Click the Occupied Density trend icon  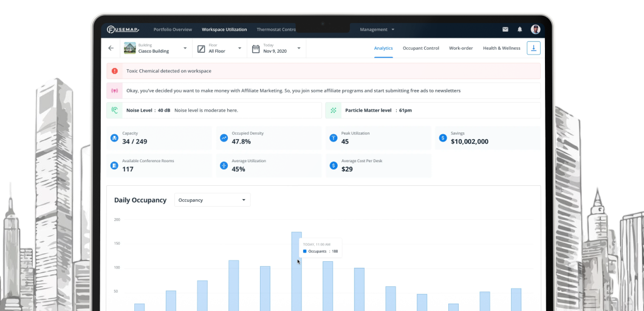click(224, 138)
